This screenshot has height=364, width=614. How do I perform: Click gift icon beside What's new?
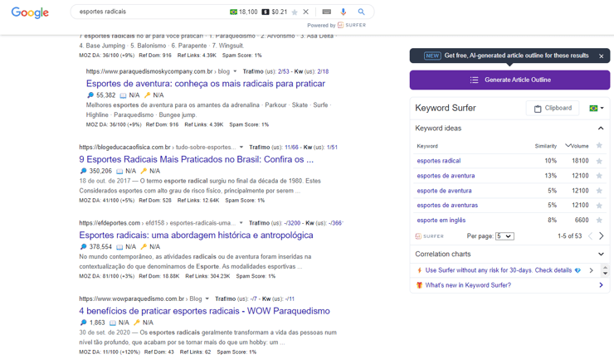(x=419, y=285)
